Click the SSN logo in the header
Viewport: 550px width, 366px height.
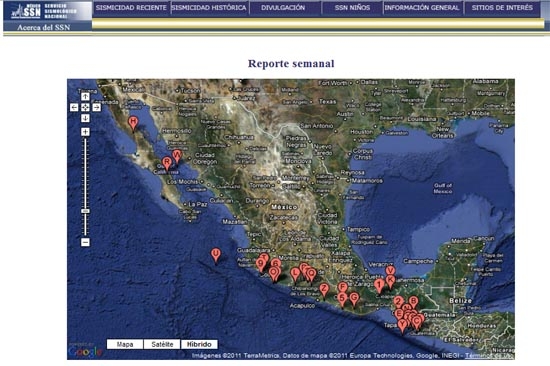coord(26,11)
